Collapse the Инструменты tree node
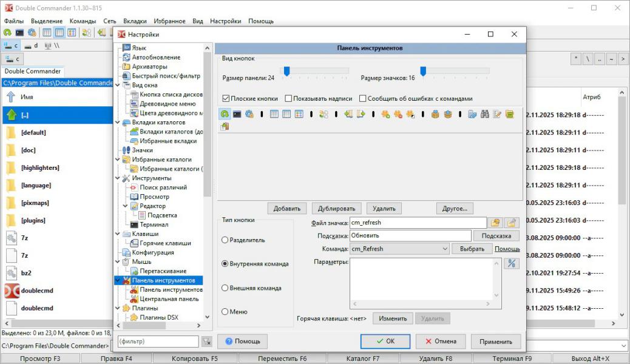 (x=118, y=178)
